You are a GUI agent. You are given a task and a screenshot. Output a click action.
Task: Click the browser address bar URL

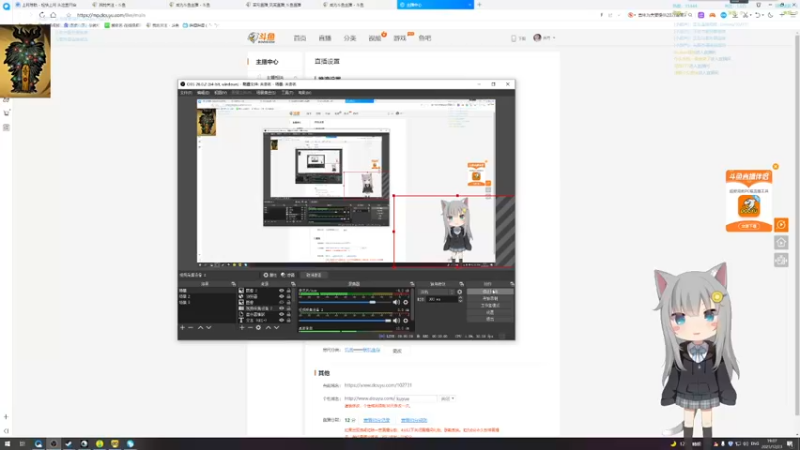(111, 15)
